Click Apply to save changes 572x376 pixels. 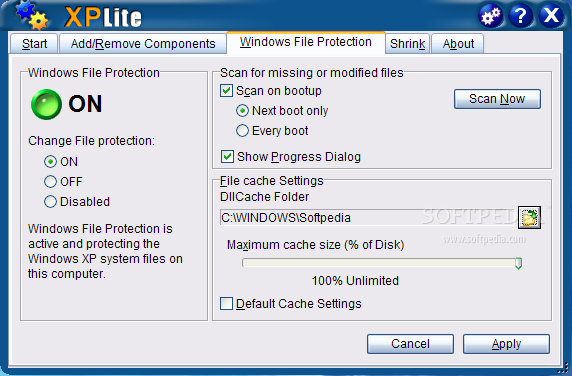(506, 344)
